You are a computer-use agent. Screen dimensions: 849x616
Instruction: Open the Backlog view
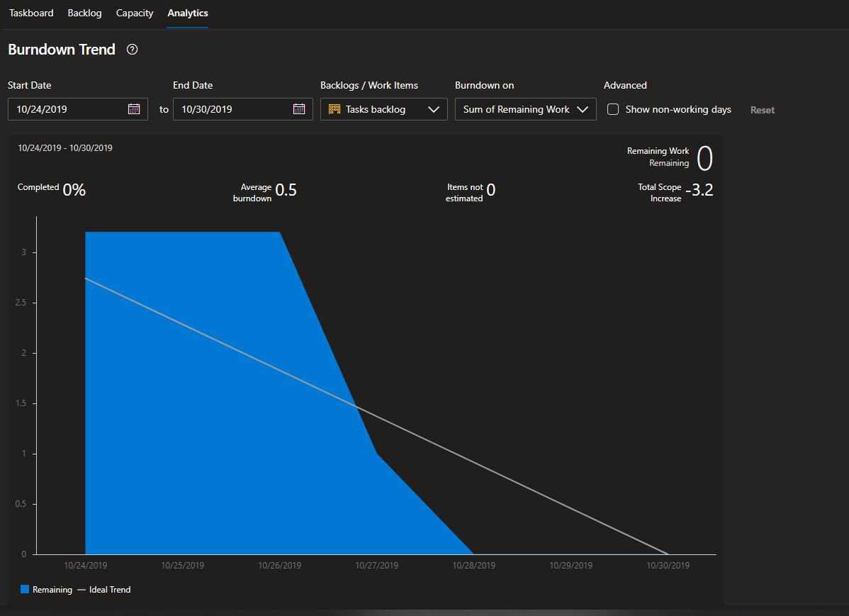84,13
